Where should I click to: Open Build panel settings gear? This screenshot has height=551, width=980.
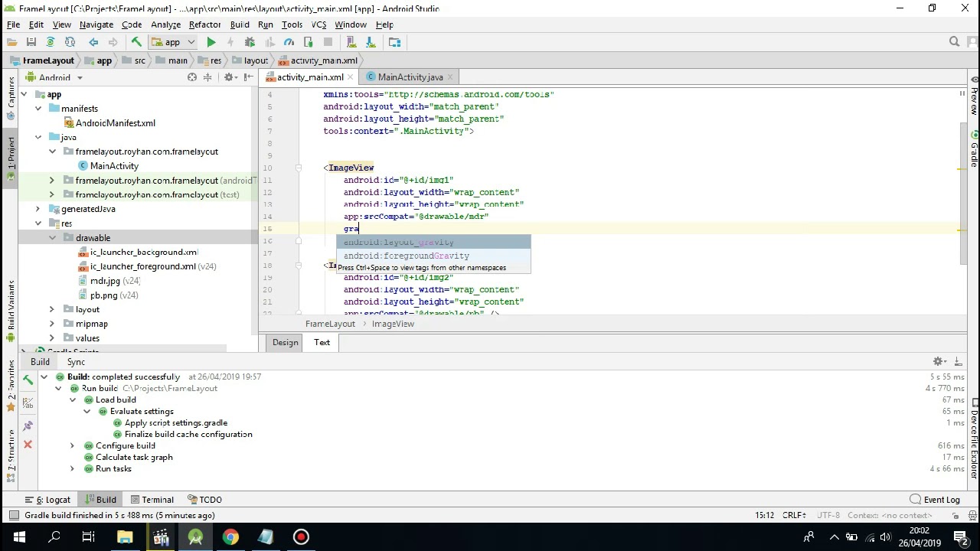938,361
